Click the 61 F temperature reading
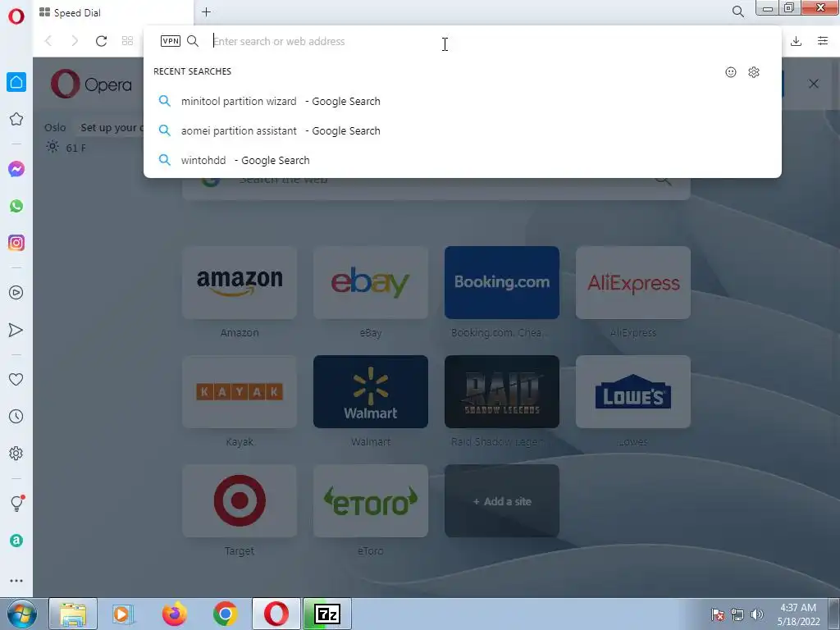Viewport: 840px width, 630px height. pyautogui.click(x=75, y=148)
